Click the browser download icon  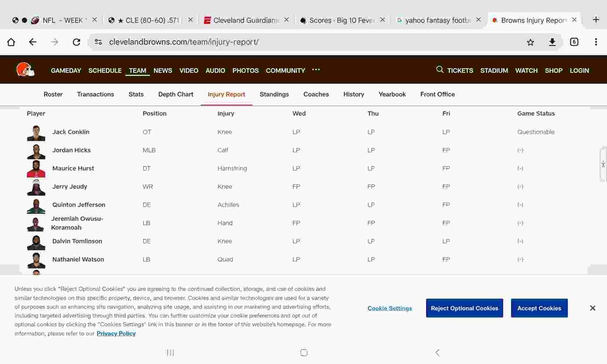pos(552,42)
